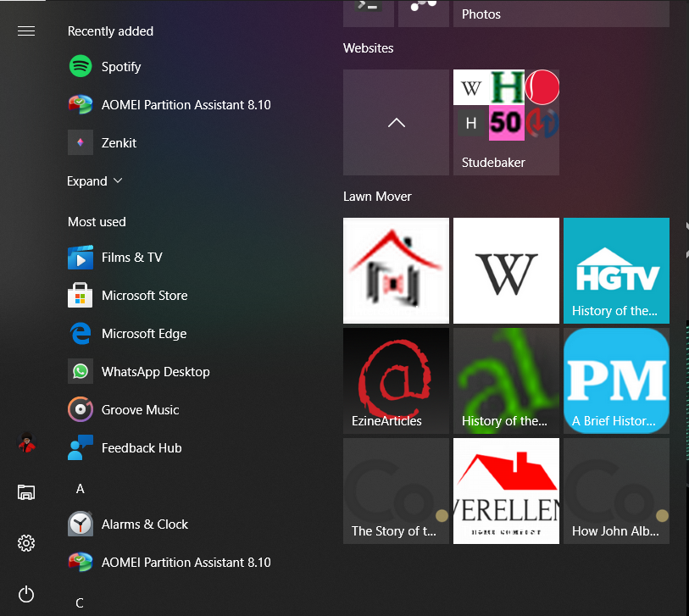
Task: Open the green 'a' History of the... tile
Action: tap(506, 380)
